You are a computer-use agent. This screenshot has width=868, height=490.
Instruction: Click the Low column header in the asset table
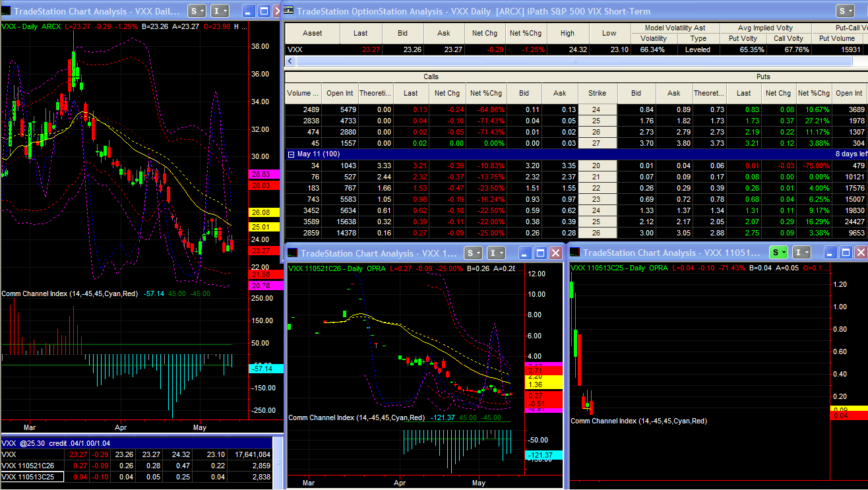(609, 33)
